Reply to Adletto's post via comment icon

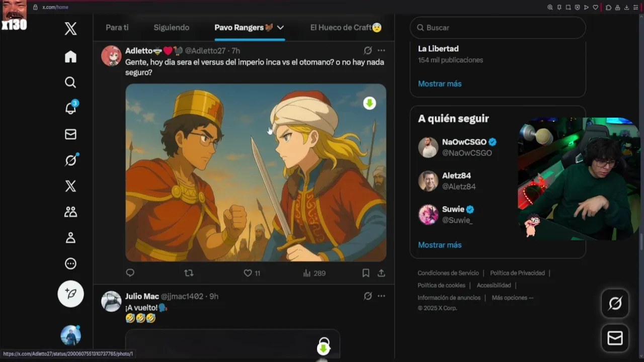pos(130,273)
